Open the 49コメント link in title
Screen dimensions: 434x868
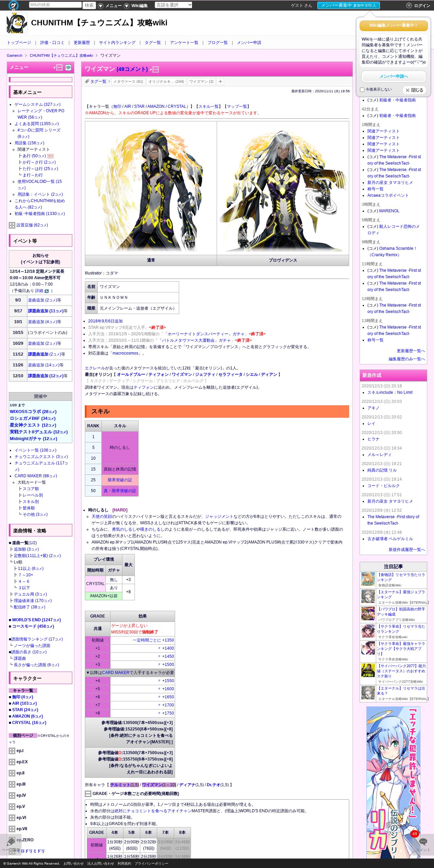[x=132, y=69]
